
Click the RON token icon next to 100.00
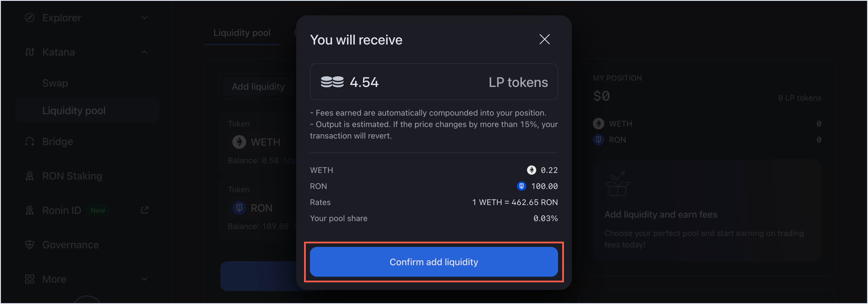coord(521,186)
